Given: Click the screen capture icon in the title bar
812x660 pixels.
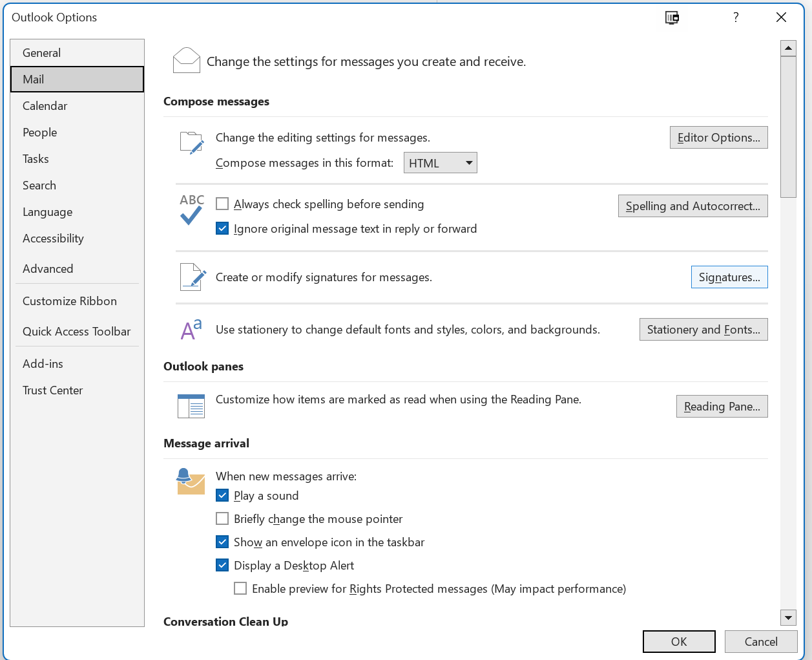Looking at the screenshot, I should pyautogui.click(x=672, y=17).
